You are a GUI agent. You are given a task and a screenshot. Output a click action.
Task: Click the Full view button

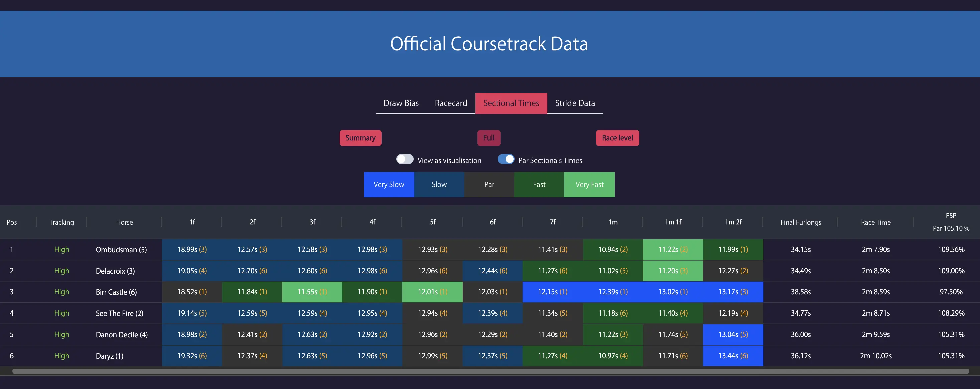[x=488, y=138]
